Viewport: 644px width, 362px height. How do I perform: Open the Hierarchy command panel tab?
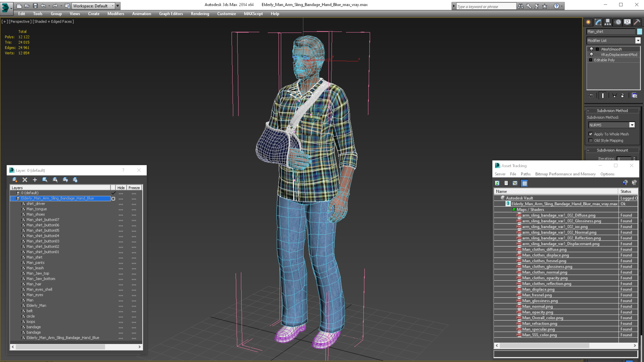click(x=608, y=22)
